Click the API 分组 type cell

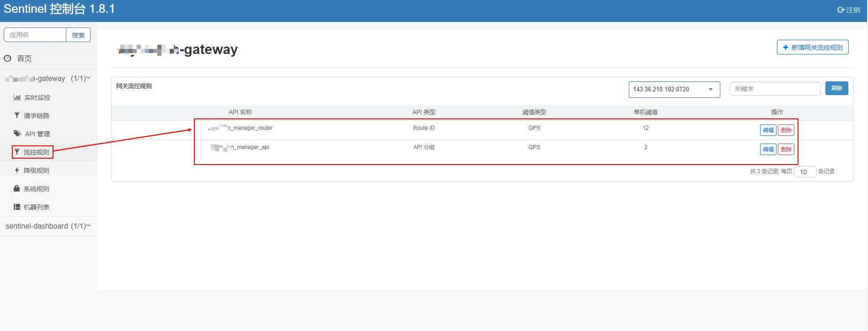point(424,147)
